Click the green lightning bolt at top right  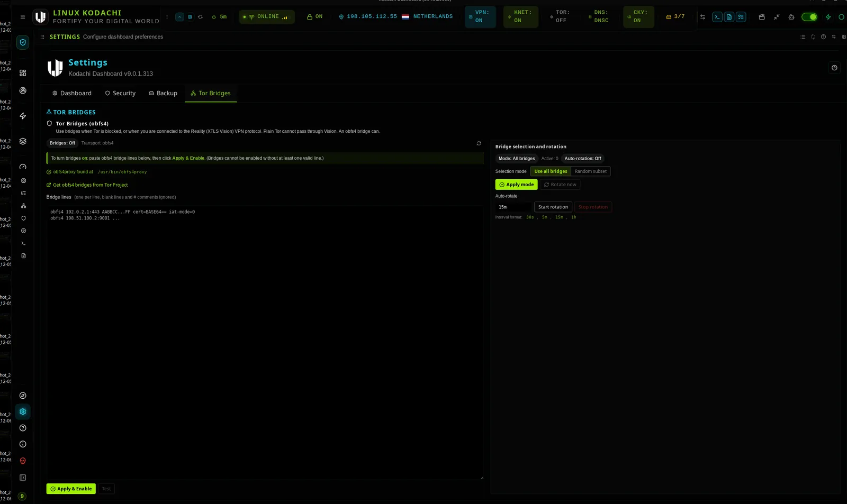point(828,17)
